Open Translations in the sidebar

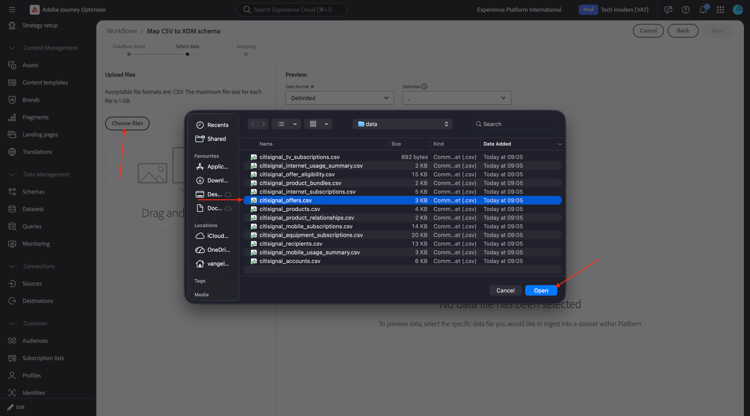(37, 152)
